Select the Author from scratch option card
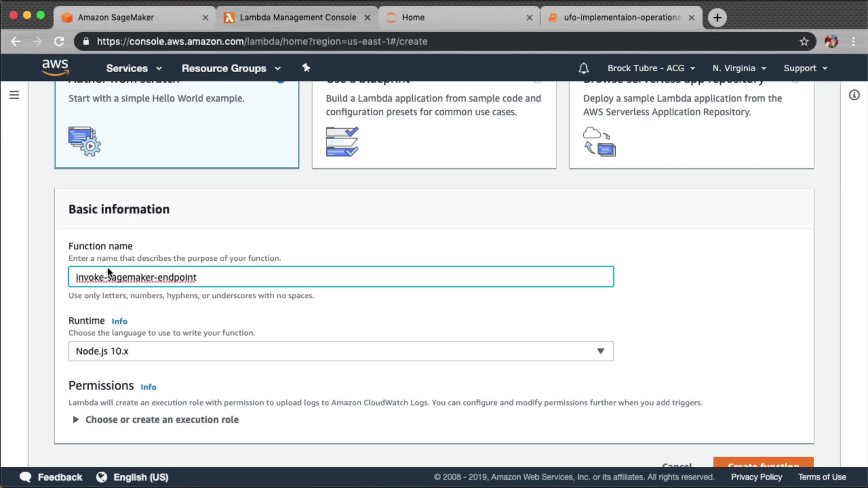 [176, 124]
